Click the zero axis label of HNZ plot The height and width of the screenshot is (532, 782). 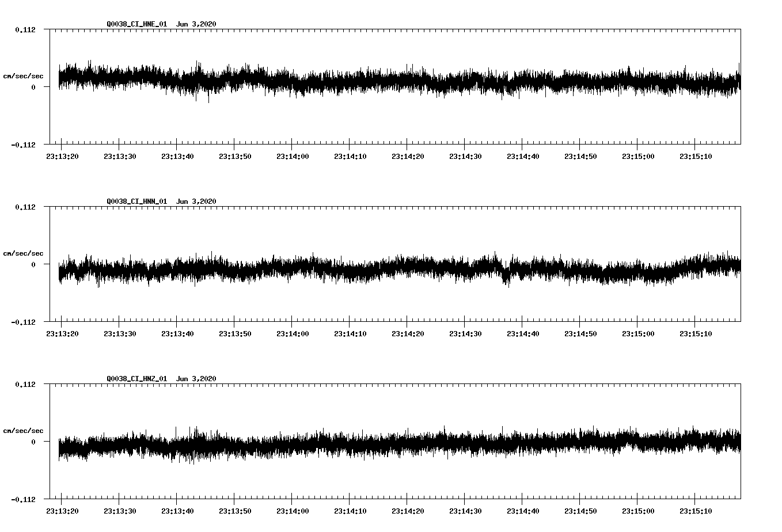pos(33,442)
